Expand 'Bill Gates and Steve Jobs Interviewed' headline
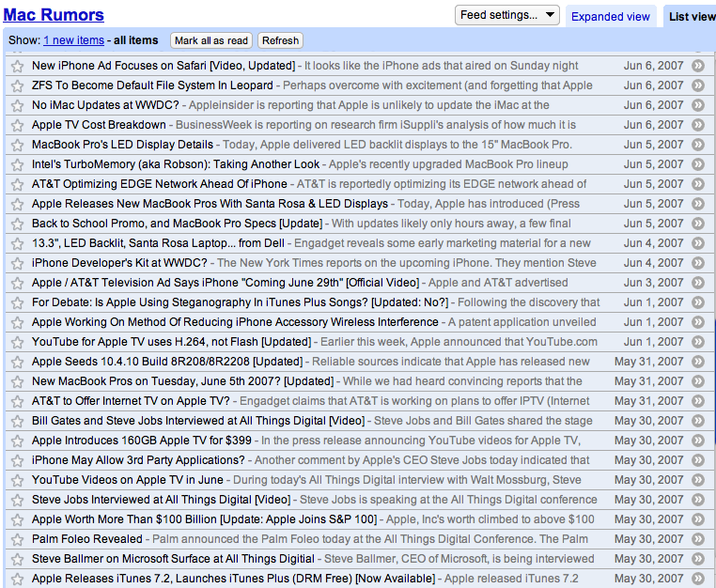Image resolution: width=716 pixels, height=588 pixels. coord(198,421)
